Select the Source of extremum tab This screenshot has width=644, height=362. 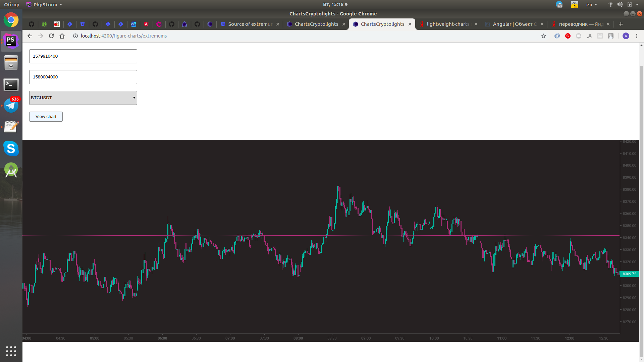250,24
